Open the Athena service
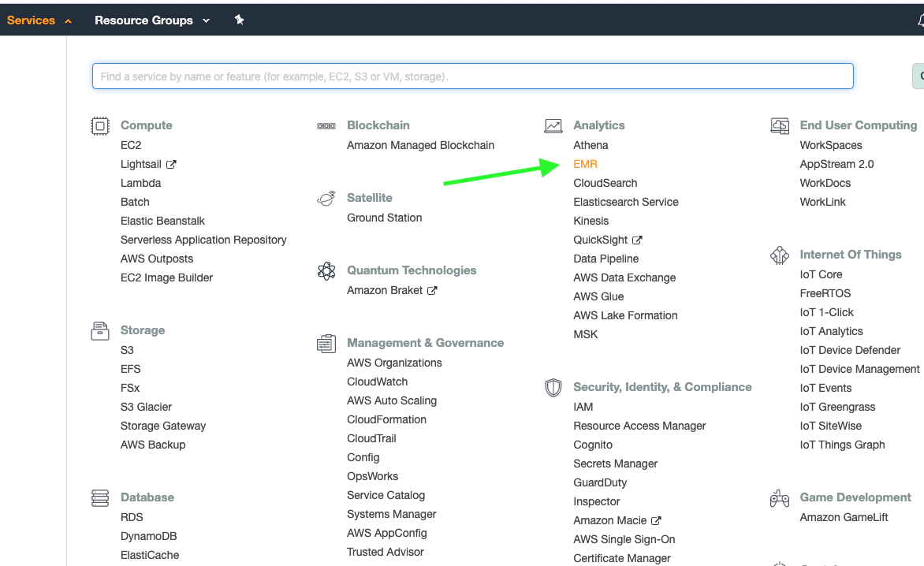 pyautogui.click(x=591, y=145)
